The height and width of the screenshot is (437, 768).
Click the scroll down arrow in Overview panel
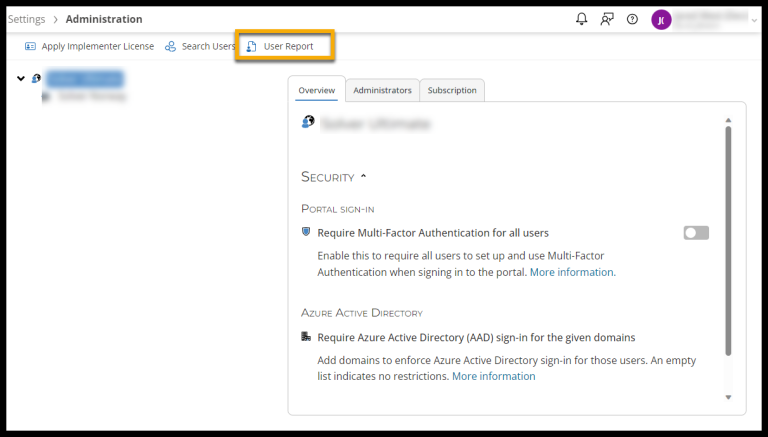[728, 397]
